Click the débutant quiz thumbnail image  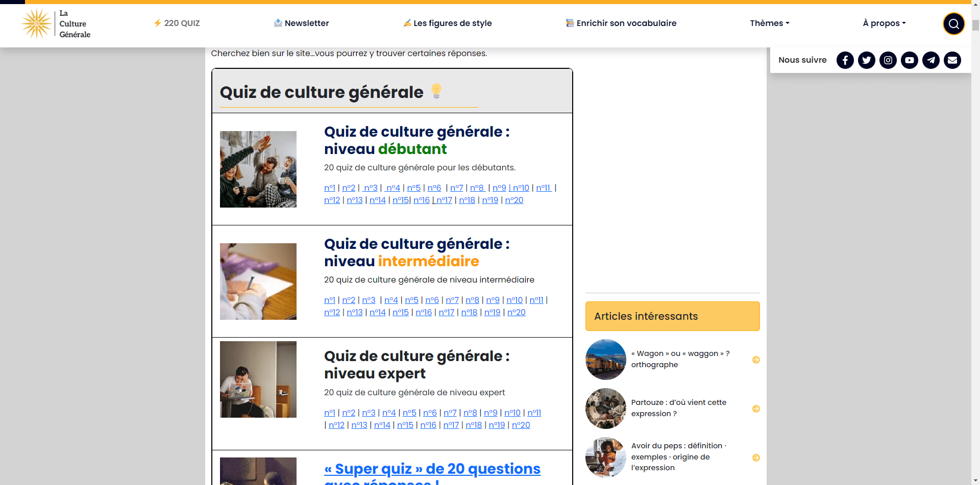click(258, 169)
